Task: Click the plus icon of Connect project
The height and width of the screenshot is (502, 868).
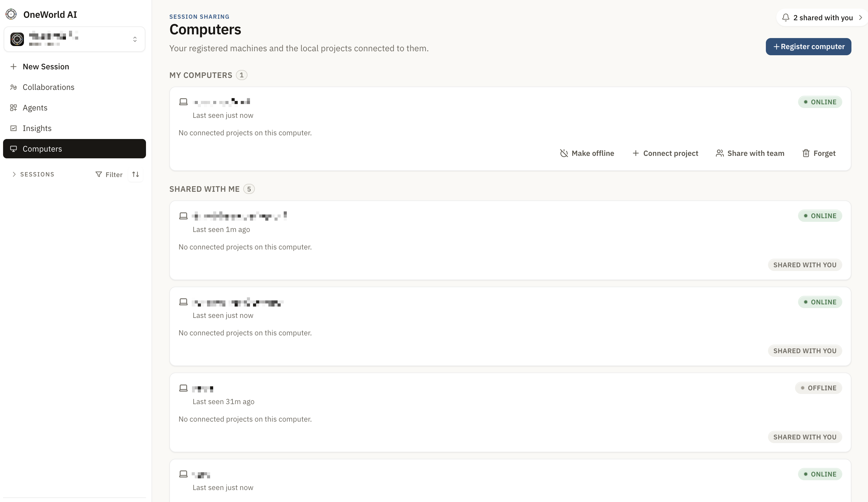Action: tap(636, 153)
